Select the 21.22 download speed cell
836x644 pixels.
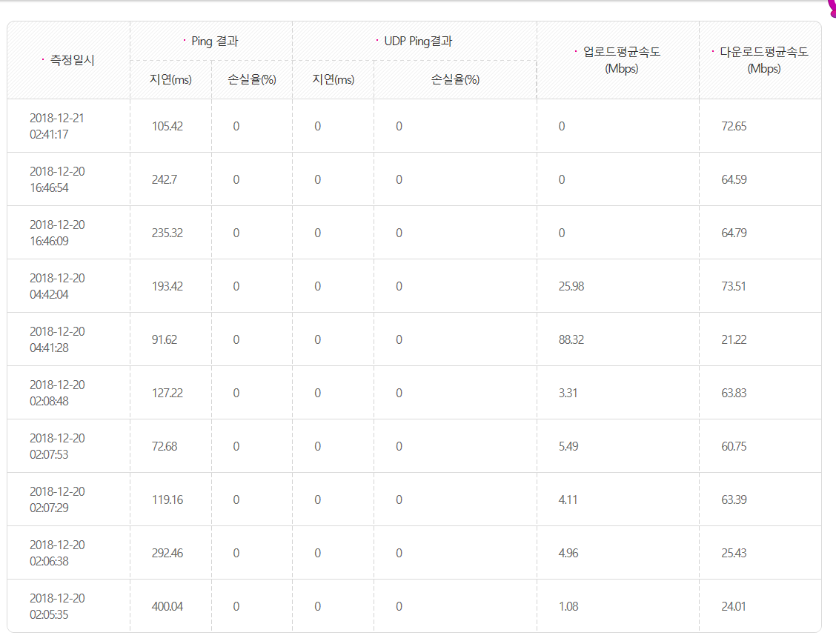(x=734, y=339)
